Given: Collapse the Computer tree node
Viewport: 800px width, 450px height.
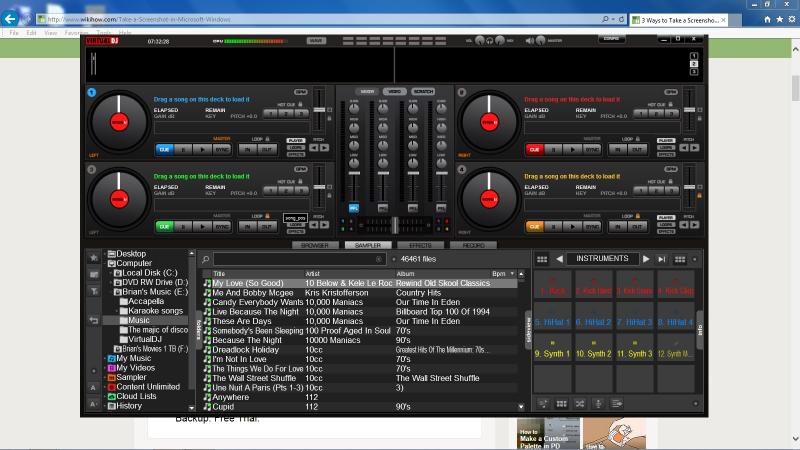Looking at the screenshot, I should tap(104, 263).
